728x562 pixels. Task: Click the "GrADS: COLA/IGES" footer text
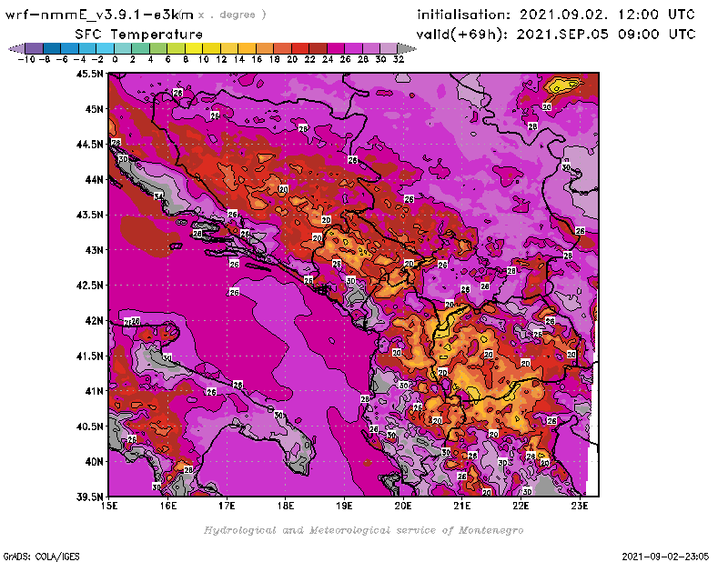tap(41, 557)
